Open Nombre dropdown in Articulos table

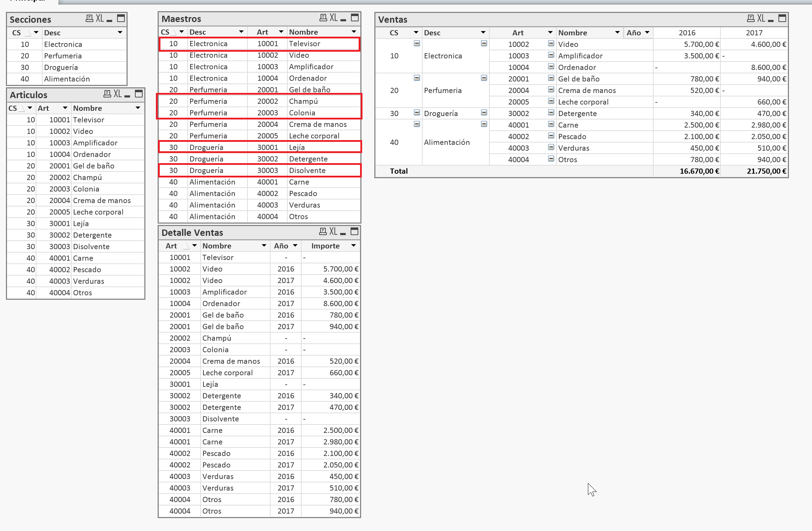(138, 108)
